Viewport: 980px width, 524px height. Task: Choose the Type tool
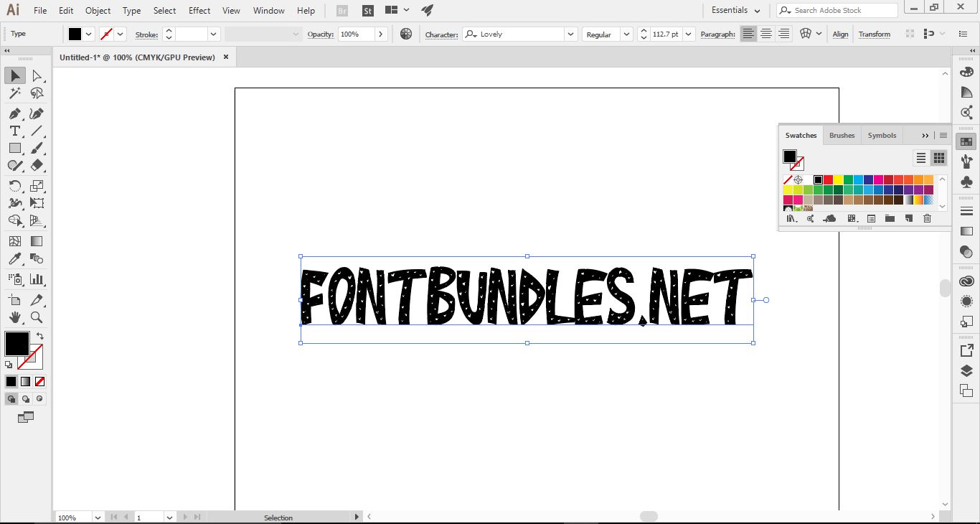14,131
